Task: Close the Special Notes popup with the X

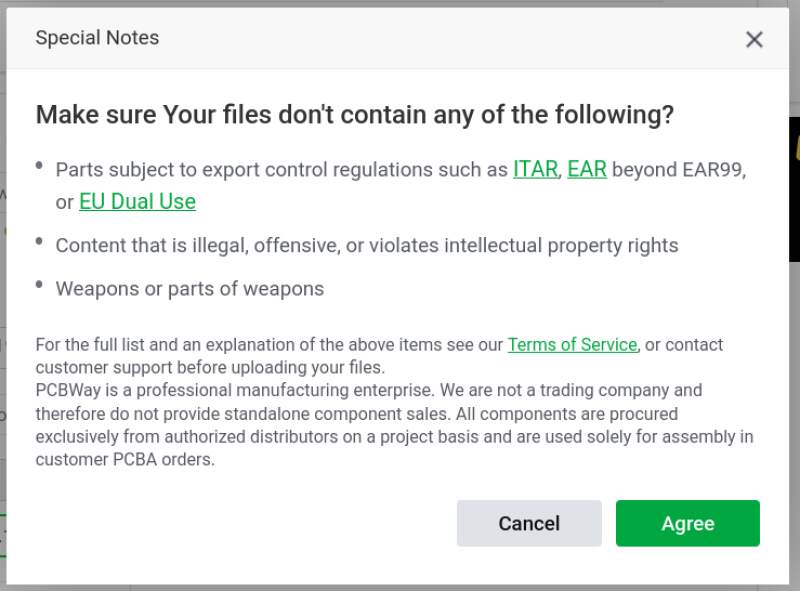Action: [754, 39]
